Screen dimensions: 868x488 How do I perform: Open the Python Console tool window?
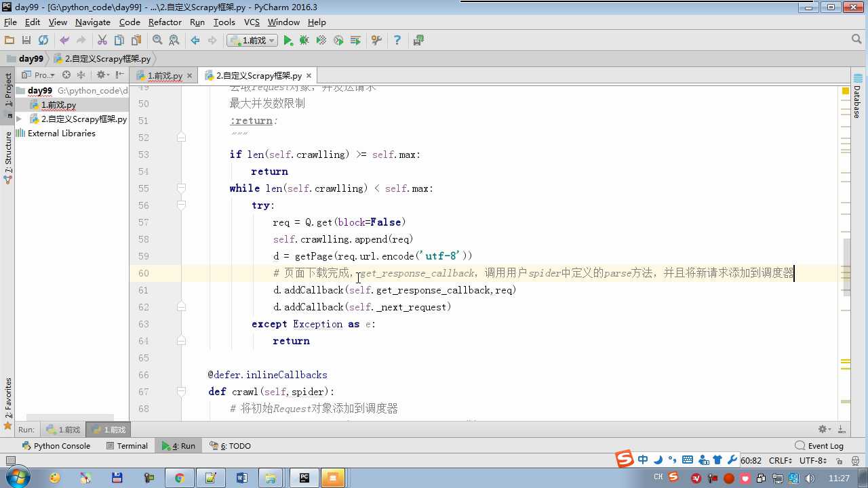tap(56, 445)
